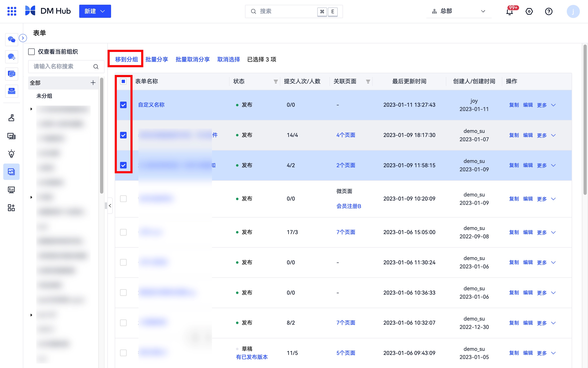Toggle 仅查看当前组织 checkbox
Viewport: 588px width, 368px height.
31,52
